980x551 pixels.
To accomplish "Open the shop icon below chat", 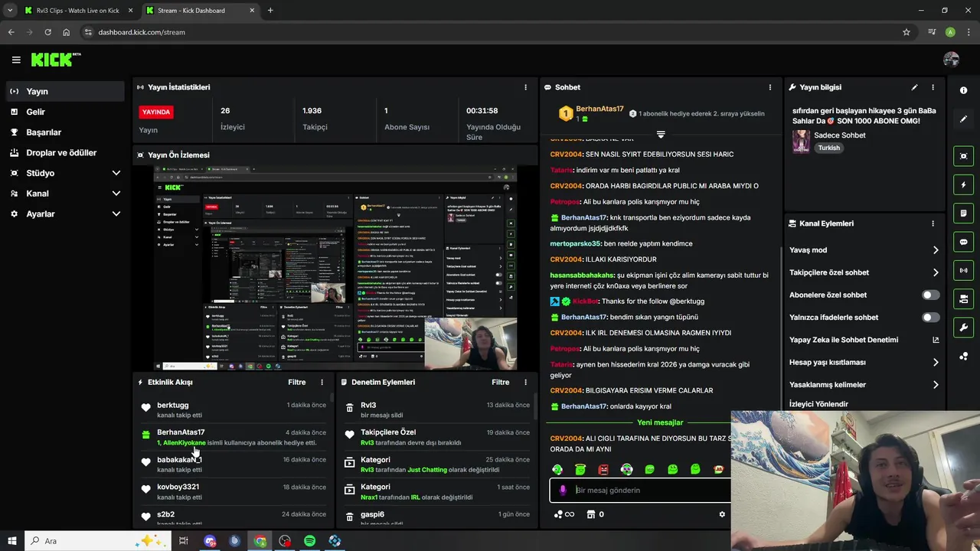I will pyautogui.click(x=590, y=514).
